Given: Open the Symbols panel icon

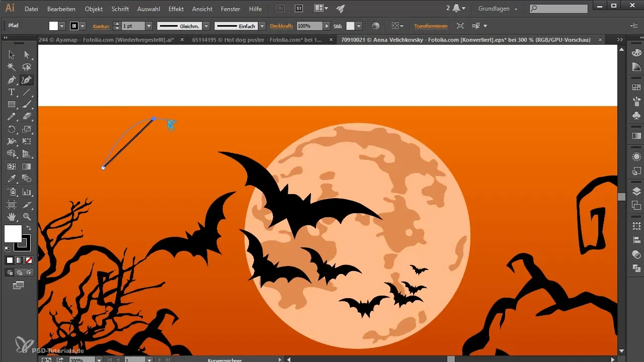Looking at the screenshot, I should [636, 116].
